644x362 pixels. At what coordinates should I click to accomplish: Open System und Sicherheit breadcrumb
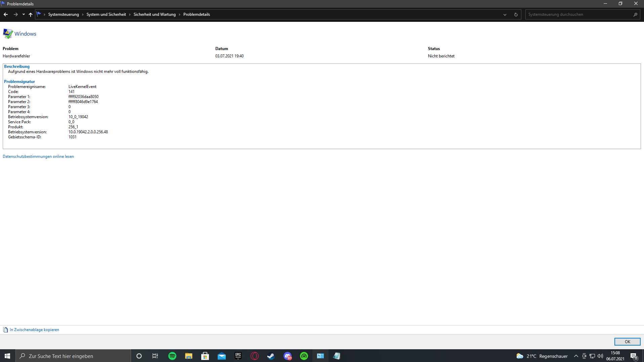106,14
